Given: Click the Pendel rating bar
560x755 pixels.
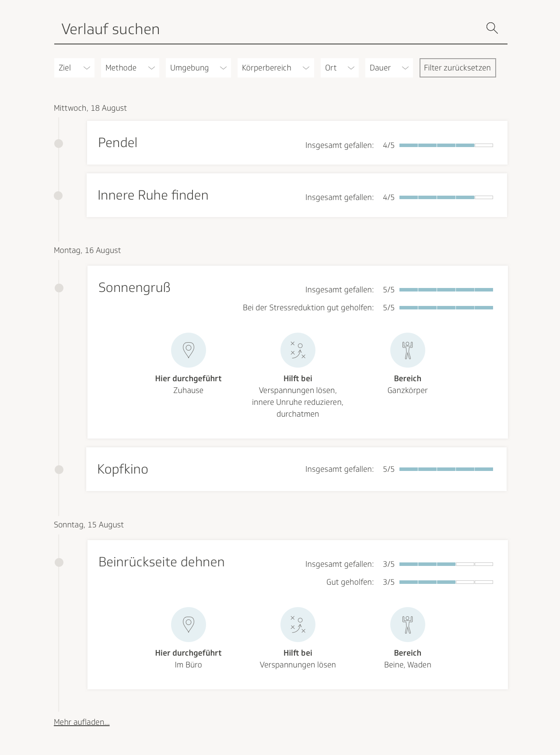Looking at the screenshot, I should coord(446,145).
